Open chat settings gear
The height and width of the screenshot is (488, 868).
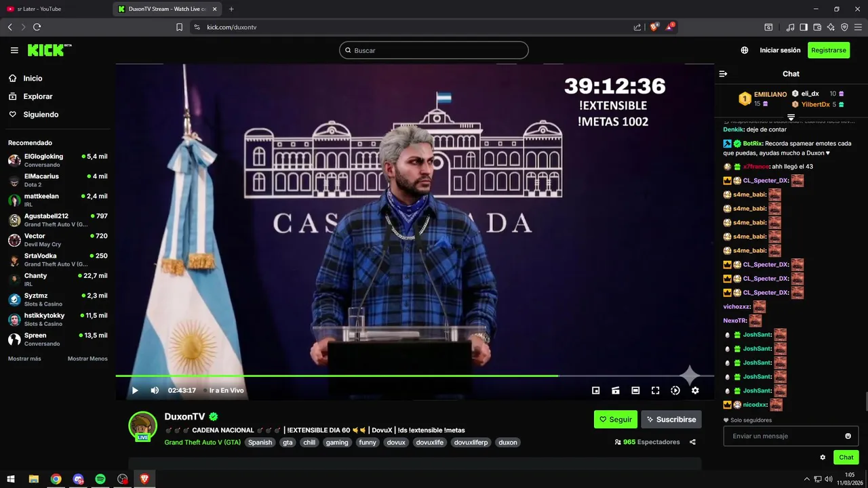823,457
